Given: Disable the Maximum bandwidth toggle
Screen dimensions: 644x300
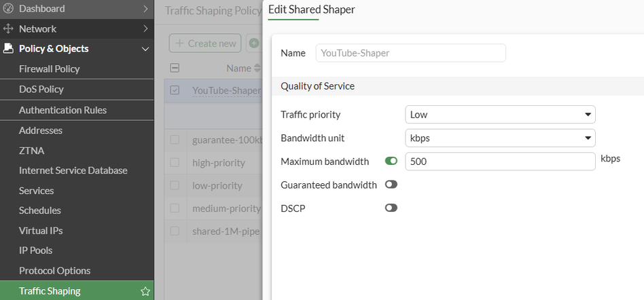Looking at the screenshot, I should [x=391, y=162].
